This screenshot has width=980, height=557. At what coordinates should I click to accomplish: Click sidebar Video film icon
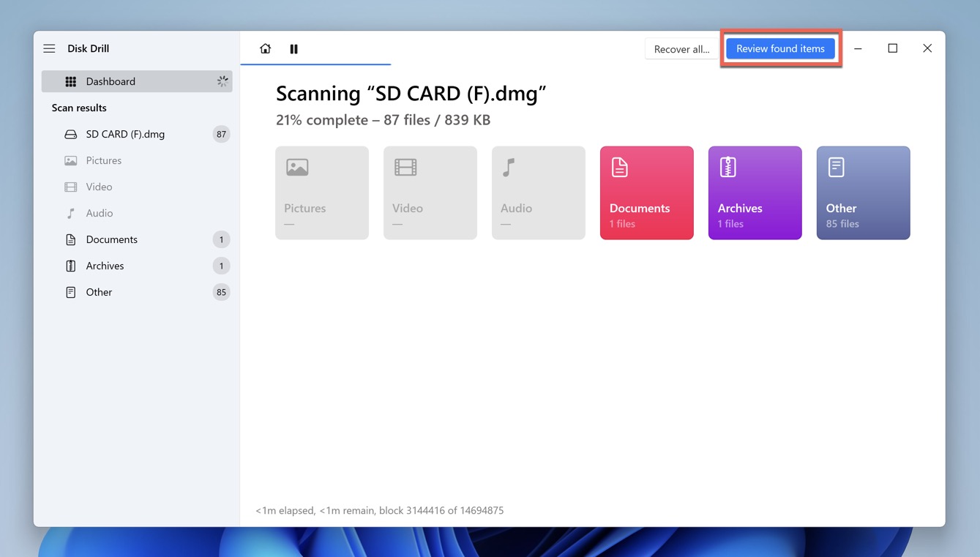[x=71, y=187]
